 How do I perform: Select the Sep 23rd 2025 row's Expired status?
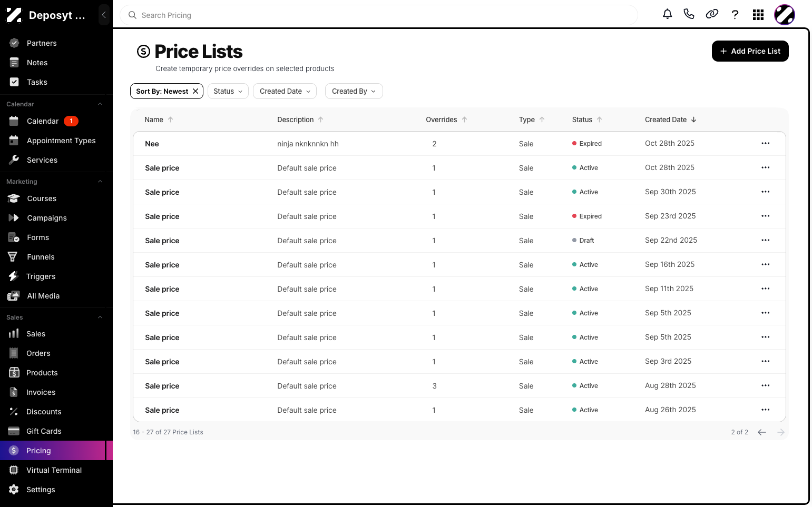pyautogui.click(x=587, y=216)
